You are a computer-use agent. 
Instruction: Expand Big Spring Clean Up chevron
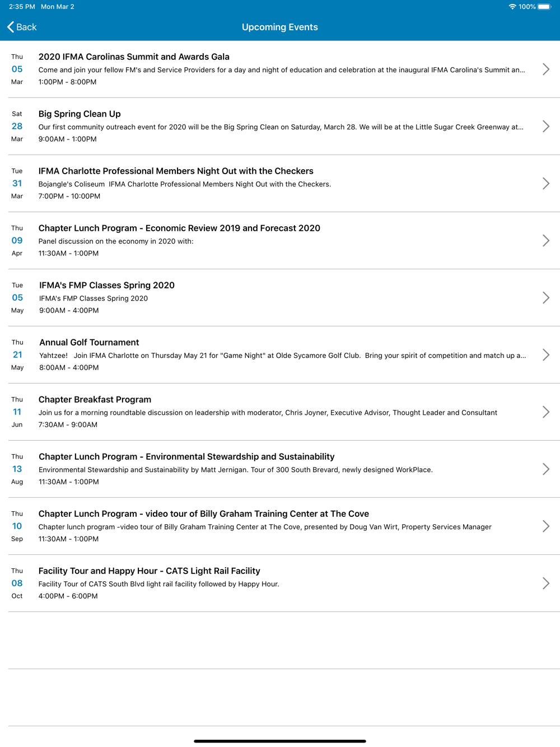click(546, 127)
